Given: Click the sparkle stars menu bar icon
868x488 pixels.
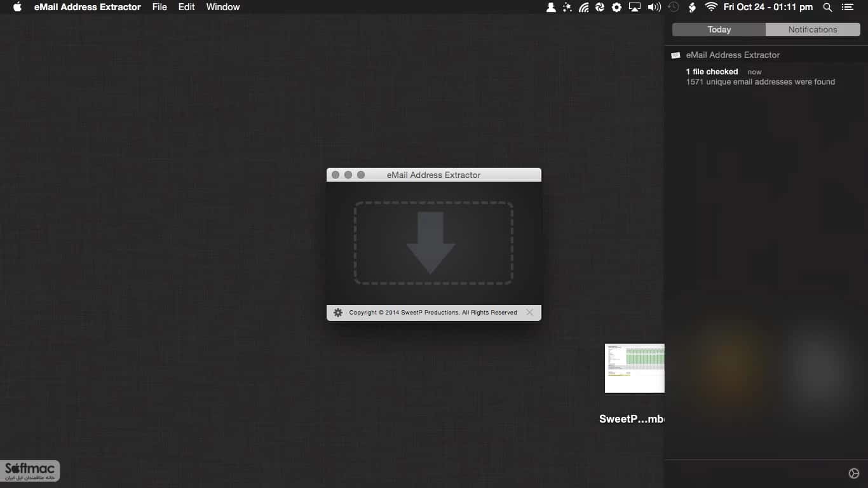Looking at the screenshot, I should (x=567, y=7).
